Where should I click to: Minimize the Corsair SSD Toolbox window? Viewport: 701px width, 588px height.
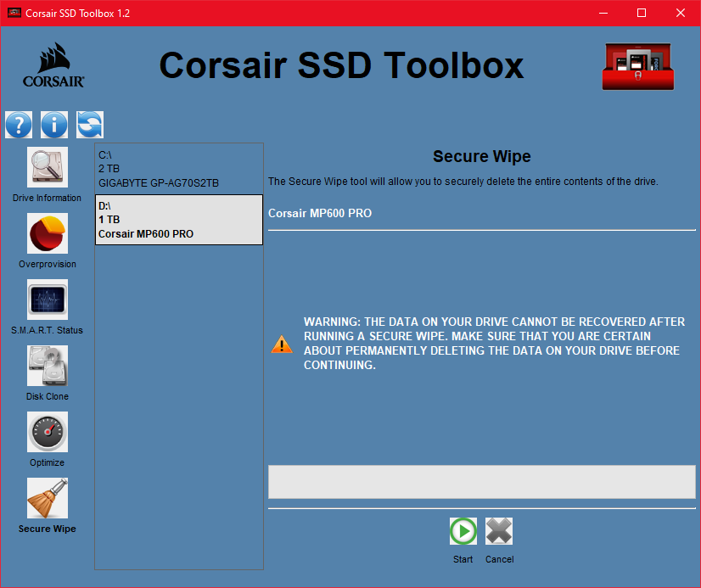[x=603, y=13]
